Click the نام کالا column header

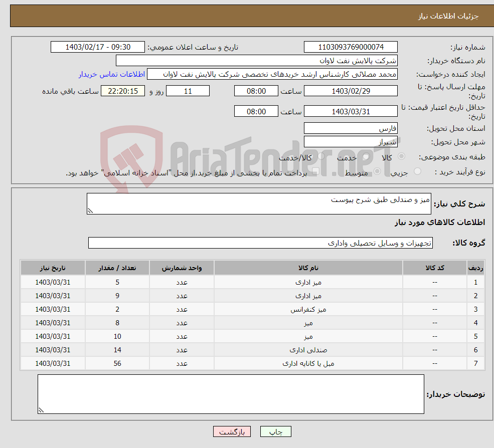point(308,268)
